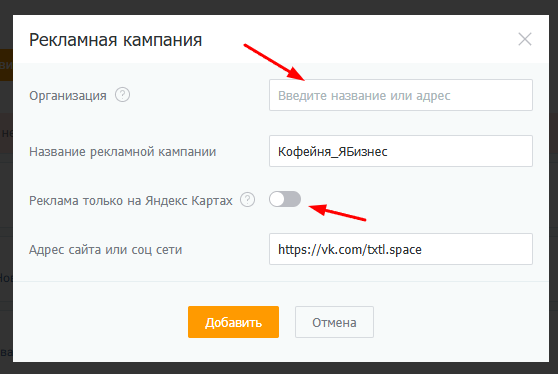558x374 pixels.
Task: Click the white knob of the Яндекс Карты toggle
Action: 277,199
